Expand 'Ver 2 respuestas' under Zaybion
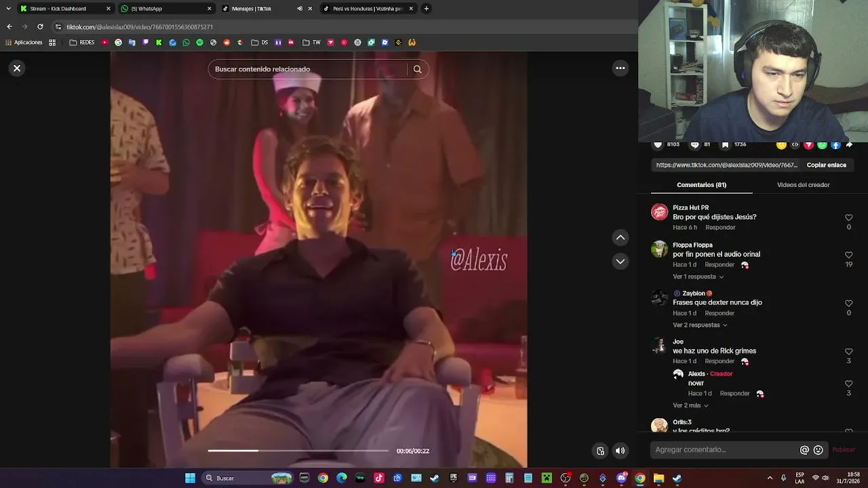This screenshot has height=488, width=868. click(700, 325)
